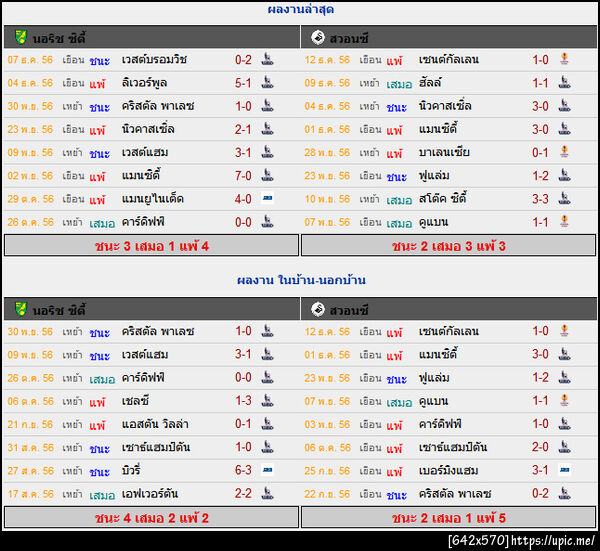Click the score 4-0 against แมนยูไนเต็ด
Screen dimensions: 600x551
click(x=243, y=199)
